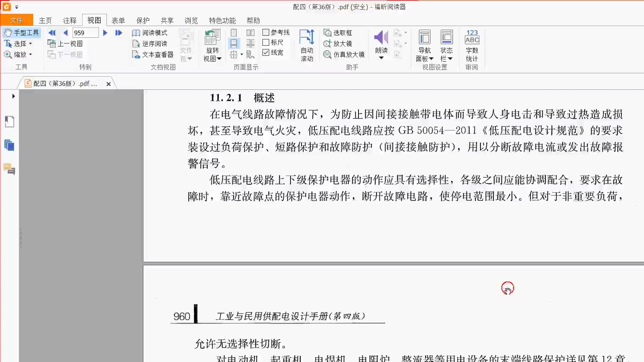644x362 pixels.
Task: Select the View (视图) ribbon tab
Action: 94,20
